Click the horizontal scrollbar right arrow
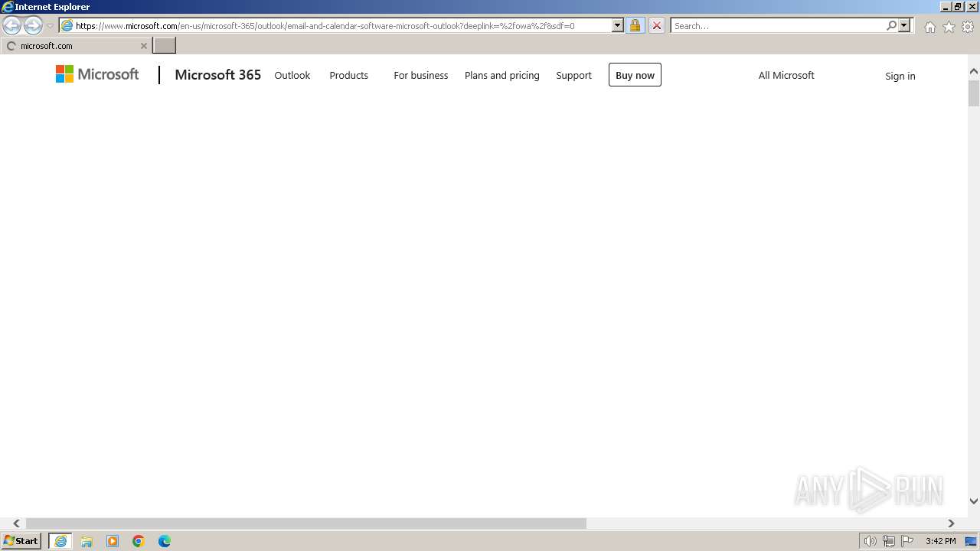This screenshot has width=980, height=551. [x=951, y=523]
